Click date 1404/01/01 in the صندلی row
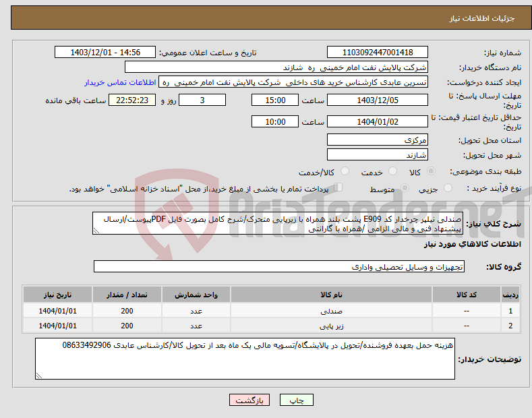Screen dimensions: 532x418 [58, 310]
